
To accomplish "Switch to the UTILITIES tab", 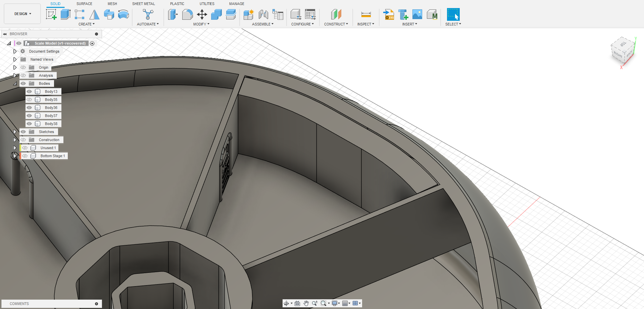I will pos(207,4).
